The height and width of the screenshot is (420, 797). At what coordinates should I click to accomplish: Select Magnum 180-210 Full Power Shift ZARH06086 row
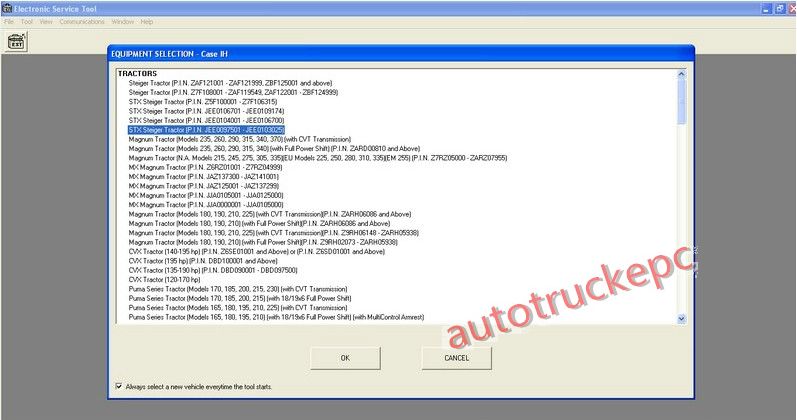click(x=259, y=223)
